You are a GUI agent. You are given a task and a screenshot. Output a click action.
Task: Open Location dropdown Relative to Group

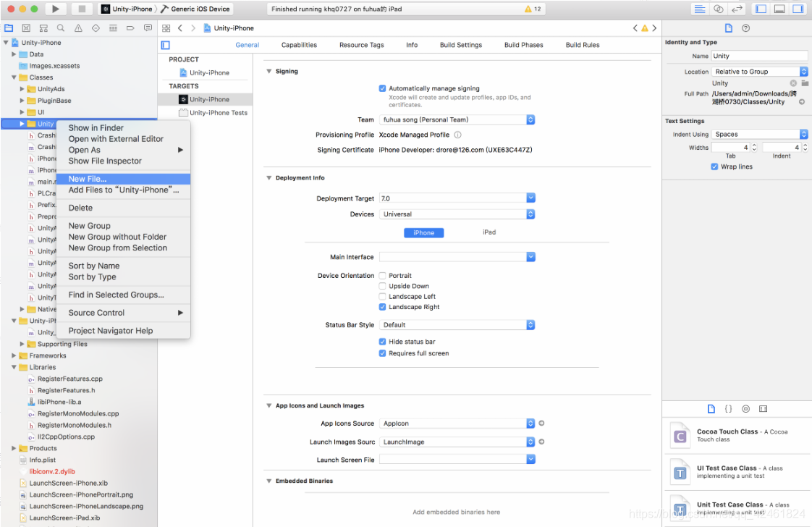pos(759,72)
